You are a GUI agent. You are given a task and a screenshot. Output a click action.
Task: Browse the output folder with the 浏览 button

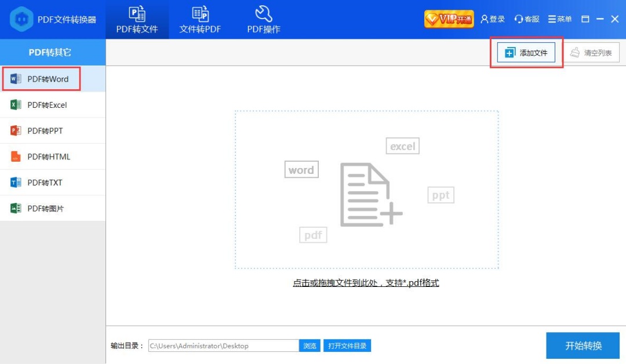(310, 345)
